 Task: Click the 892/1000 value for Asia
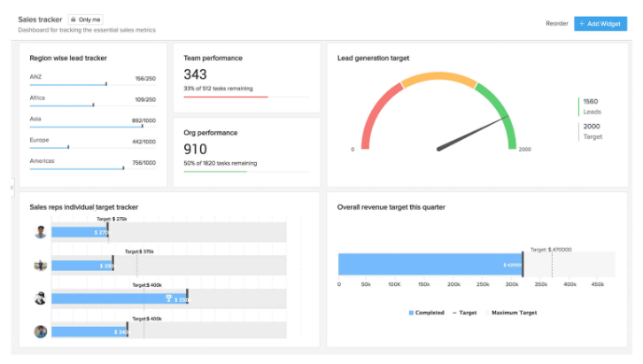click(x=144, y=120)
